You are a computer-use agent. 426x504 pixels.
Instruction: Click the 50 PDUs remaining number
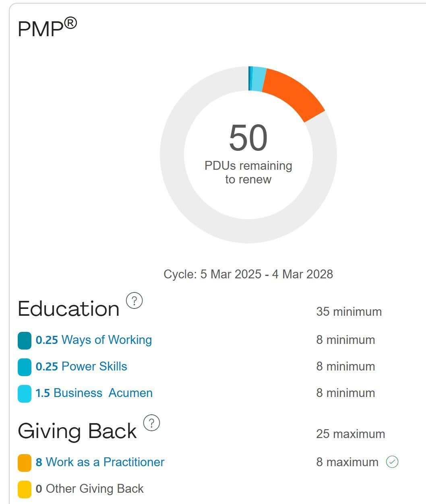pos(248,138)
